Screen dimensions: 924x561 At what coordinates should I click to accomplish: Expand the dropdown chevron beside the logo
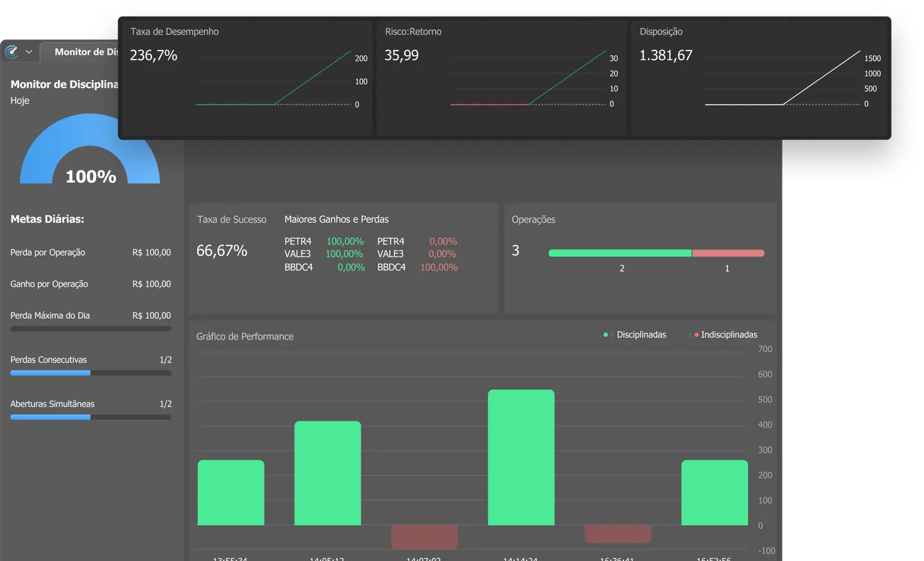pyautogui.click(x=28, y=52)
